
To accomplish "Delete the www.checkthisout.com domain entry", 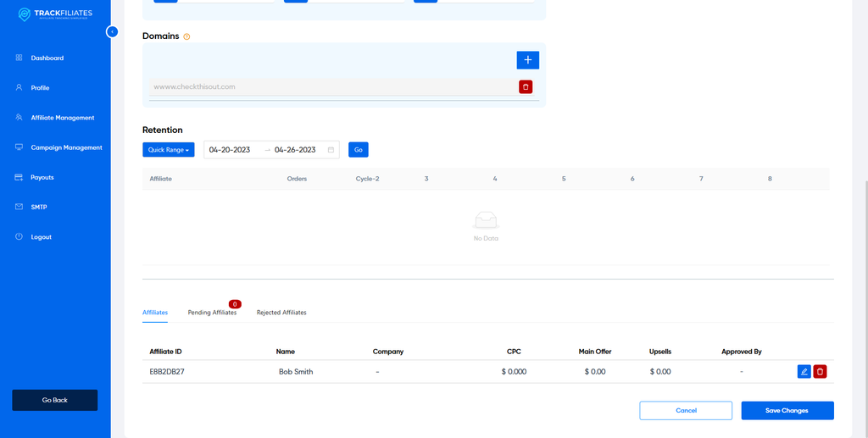I will (x=526, y=86).
